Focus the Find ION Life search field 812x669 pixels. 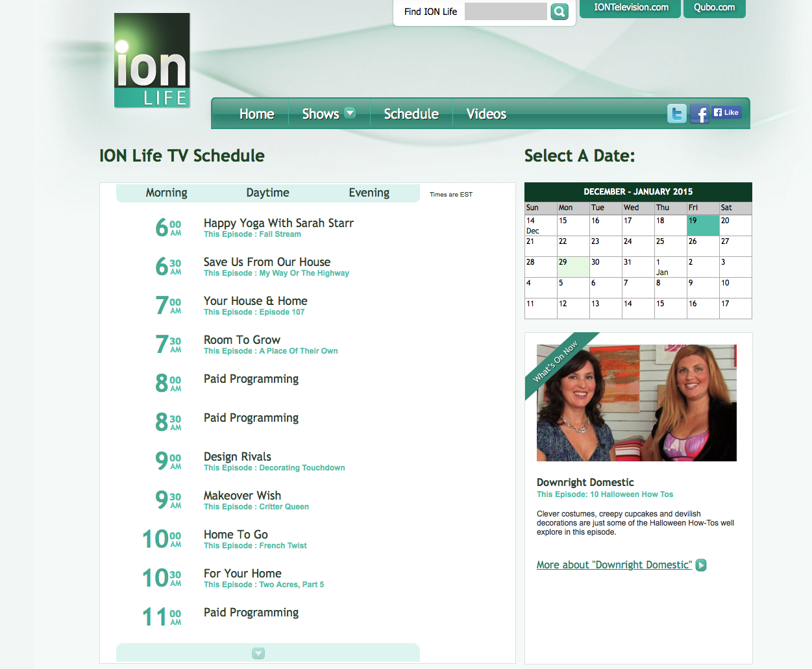(506, 12)
